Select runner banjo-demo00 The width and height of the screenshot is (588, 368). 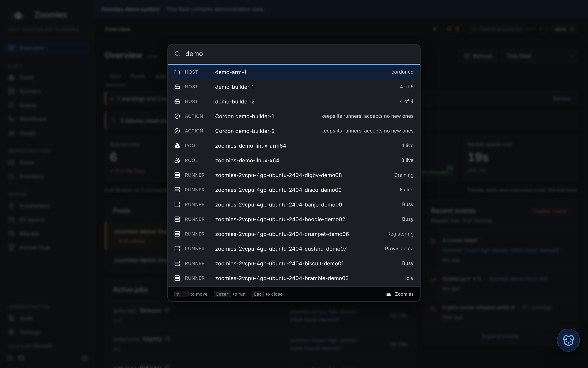point(294,204)
